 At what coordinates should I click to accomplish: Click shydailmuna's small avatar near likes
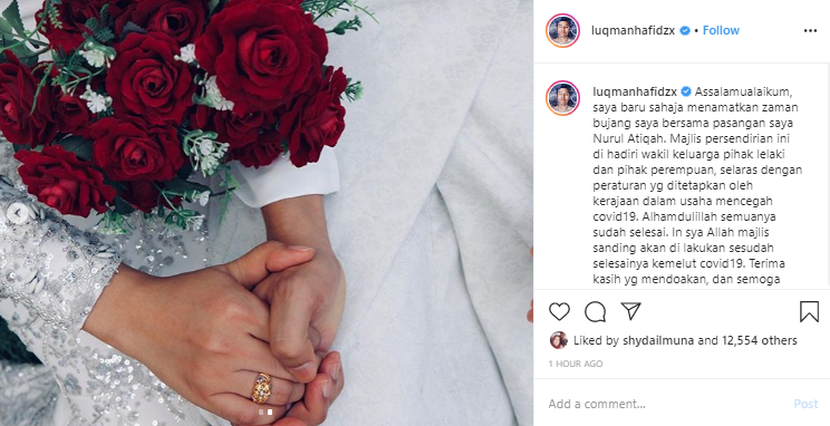[x=558, y=340]
